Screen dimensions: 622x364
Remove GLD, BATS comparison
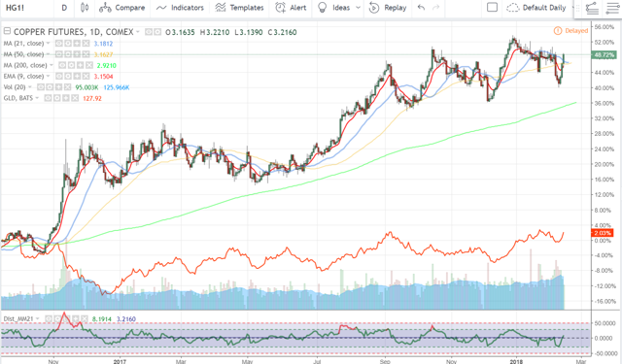tap(75, 98)
